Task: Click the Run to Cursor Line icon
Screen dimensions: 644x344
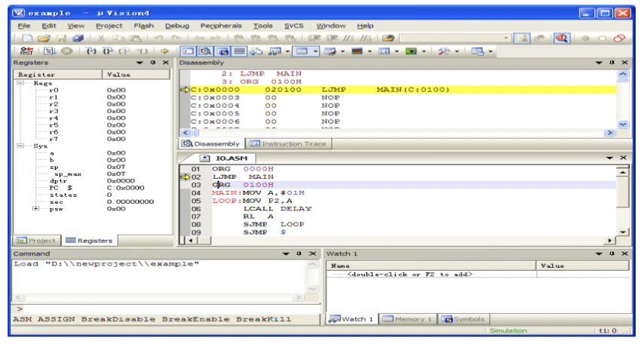Action: 142,51
